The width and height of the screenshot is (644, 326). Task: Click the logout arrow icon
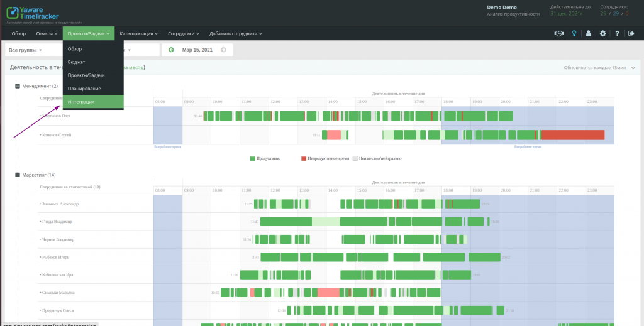[x=631, y=34]
